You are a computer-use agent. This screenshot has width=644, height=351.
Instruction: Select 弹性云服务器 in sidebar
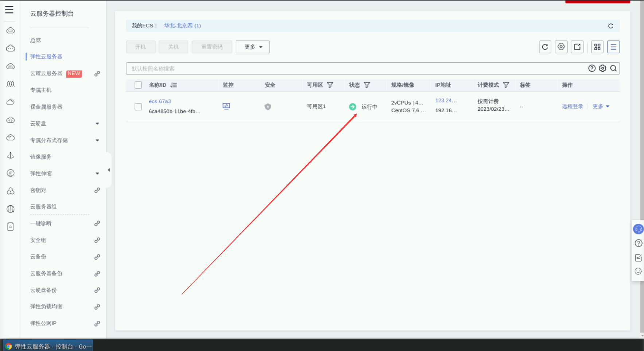click(46, 56)
